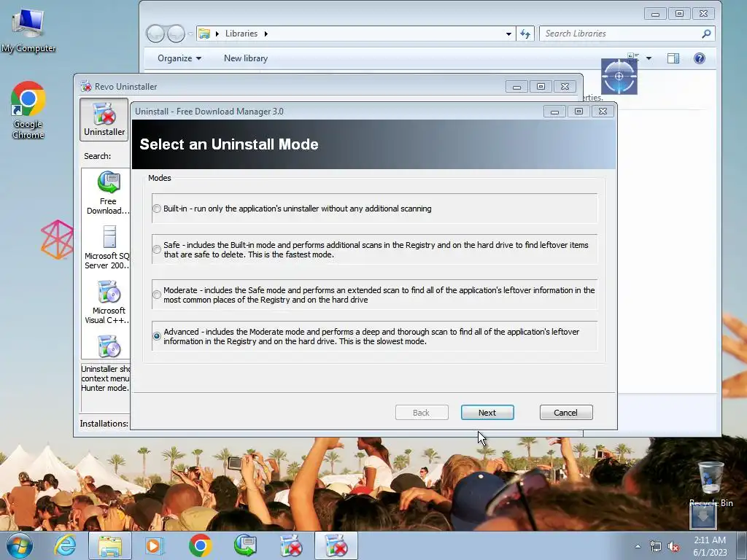Click the taskbar clock showing 2:11 AM
The width and height of the screenshot is (747, 560).
pyautogui.click(x=710, y=545)
